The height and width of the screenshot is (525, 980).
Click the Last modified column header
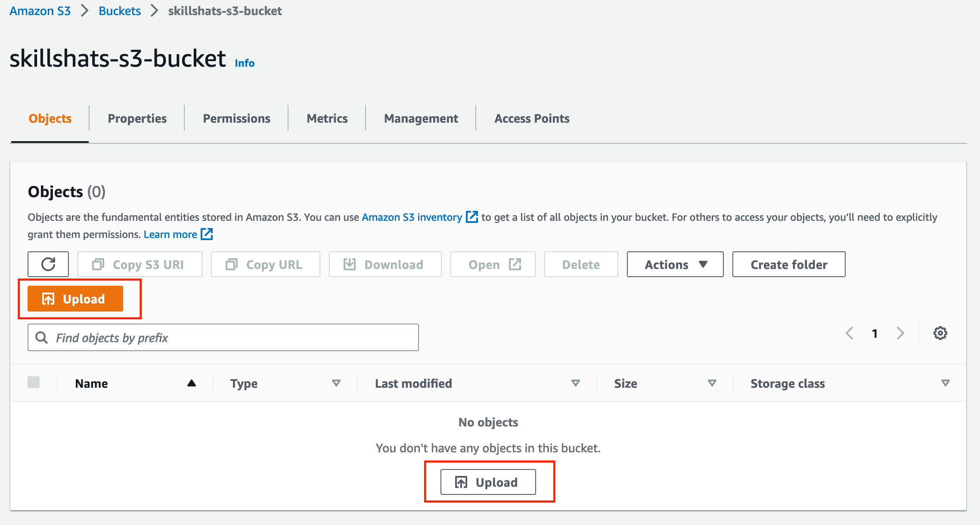click(413, 383)
